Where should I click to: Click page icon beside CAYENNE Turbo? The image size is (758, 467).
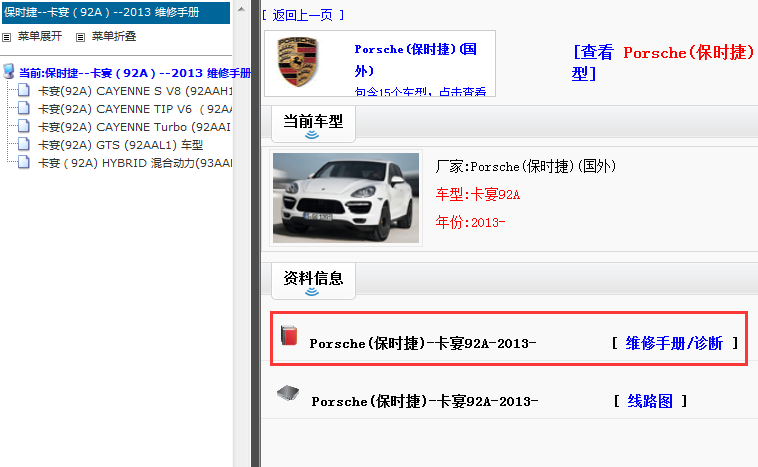pyautogui.click(x=24, y=126)
